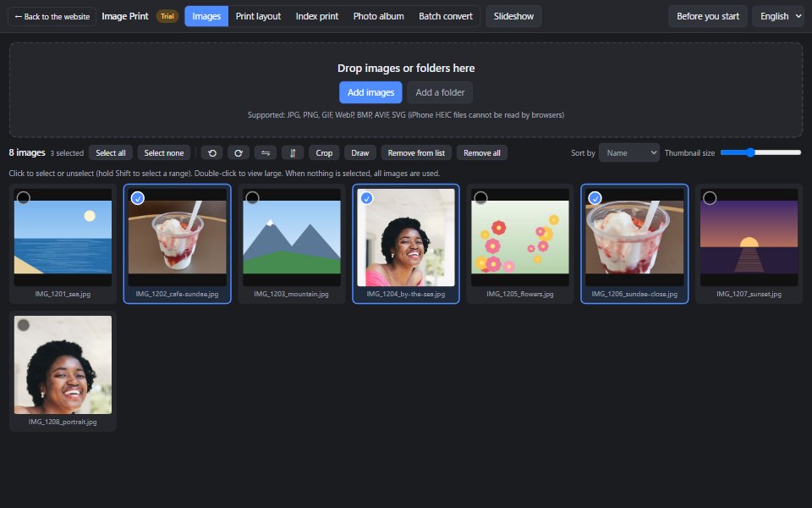Click the Add a folder button
The width and height of the screenshot is (812, 508).
coord(440,92)
